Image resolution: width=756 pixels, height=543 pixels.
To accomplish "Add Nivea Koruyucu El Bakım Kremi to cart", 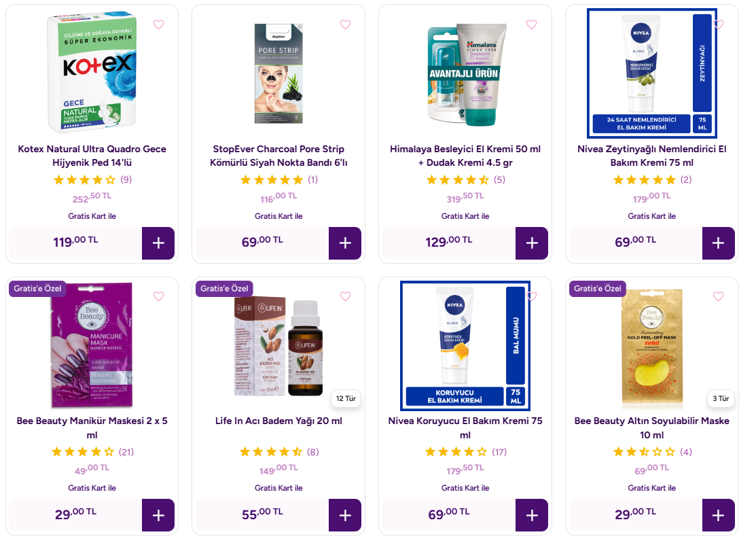I will pyautogui.click(x=531, y=515).
